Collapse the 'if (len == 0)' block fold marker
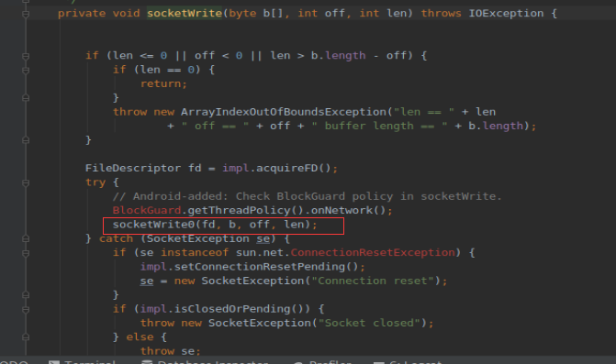 click(x=26, y=71)
